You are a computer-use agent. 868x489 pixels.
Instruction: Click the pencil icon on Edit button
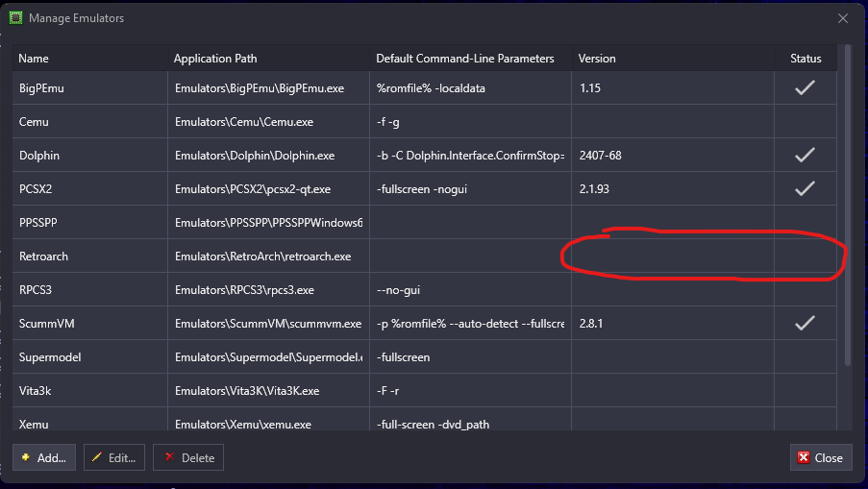click(x=97, y=457)
